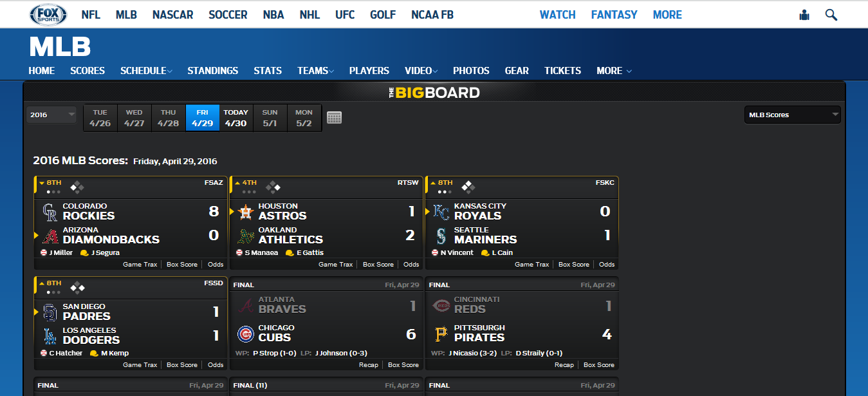Viewport: 868px width, 396px height.
Task: Expand the TEAMS menu
Action: 315,71
